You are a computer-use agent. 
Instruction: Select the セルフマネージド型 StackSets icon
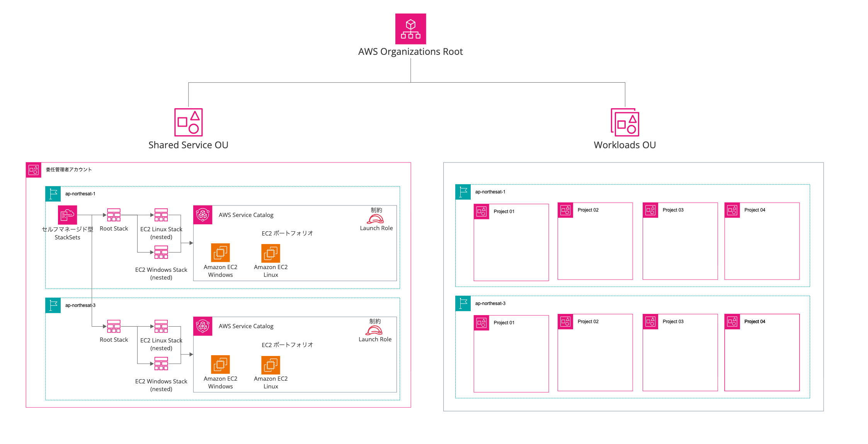[x=68, y=215]
